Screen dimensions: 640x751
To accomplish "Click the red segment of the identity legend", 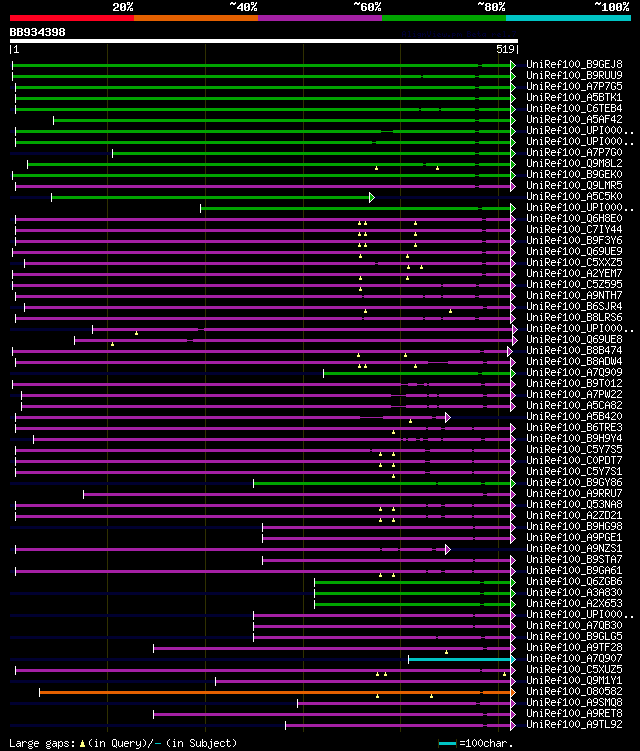I will coord(72,18).
